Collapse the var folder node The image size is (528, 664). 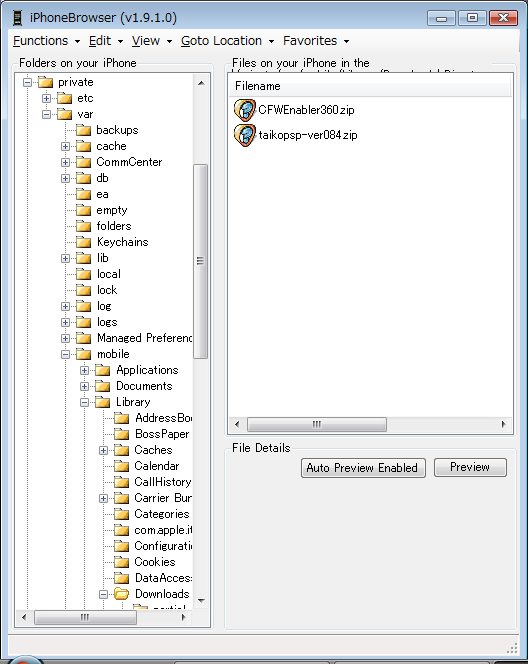pos(47,115)
